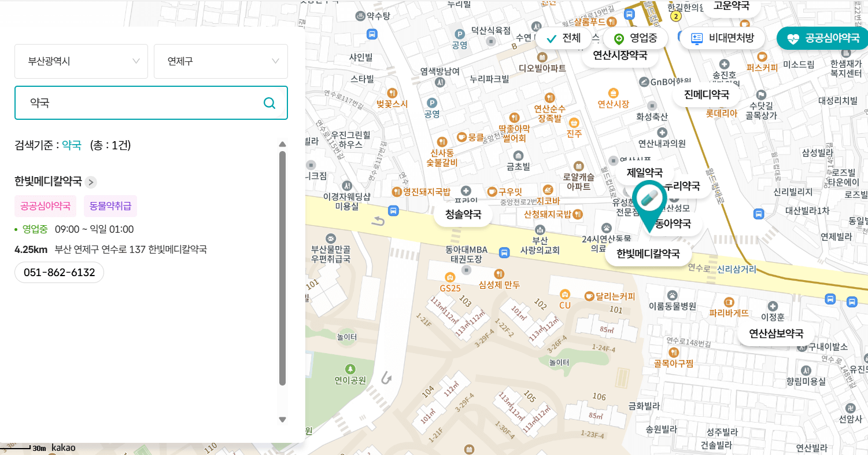Open the 한빛메디칼약국 result link
Screen dimensions: 868x455
(x=49, y=181)
